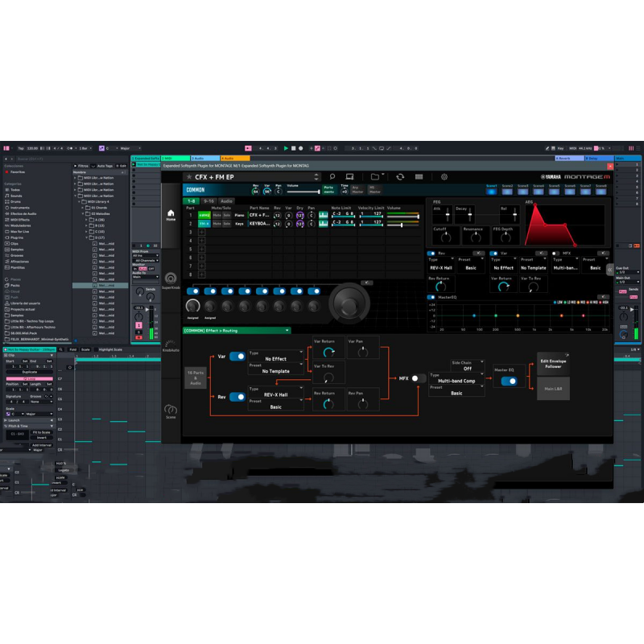Image resolution: width=644 pixels, height=644 pixels.
Task: Toggle the first assignable knob switch
Action: point(193,291)
